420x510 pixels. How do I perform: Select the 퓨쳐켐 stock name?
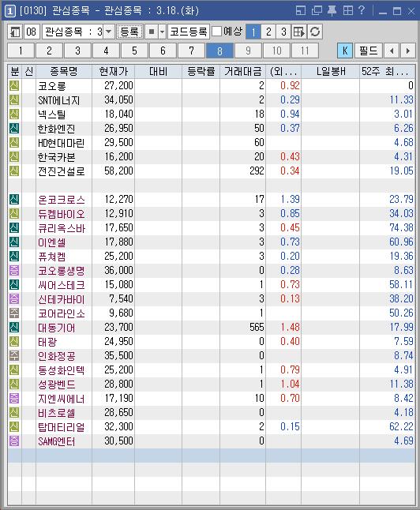point(52,257)
